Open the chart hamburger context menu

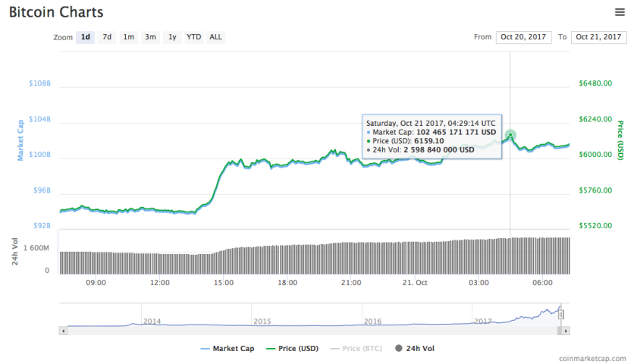620,12
